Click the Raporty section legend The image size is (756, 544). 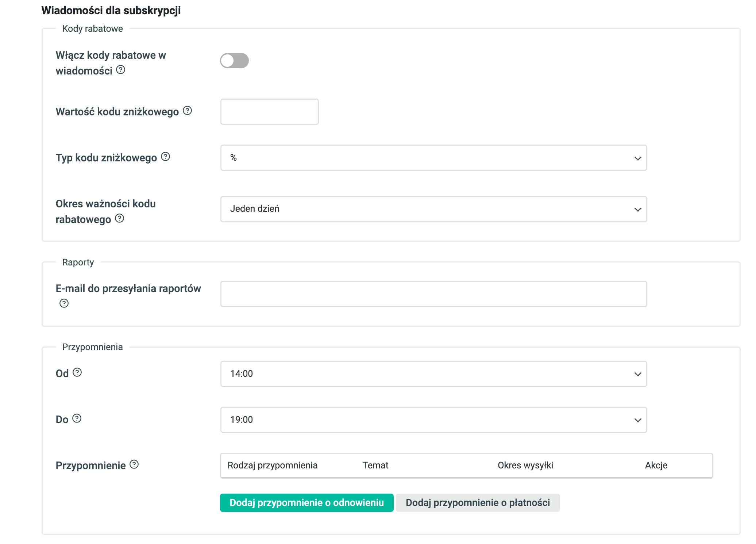tap(78, 263)
